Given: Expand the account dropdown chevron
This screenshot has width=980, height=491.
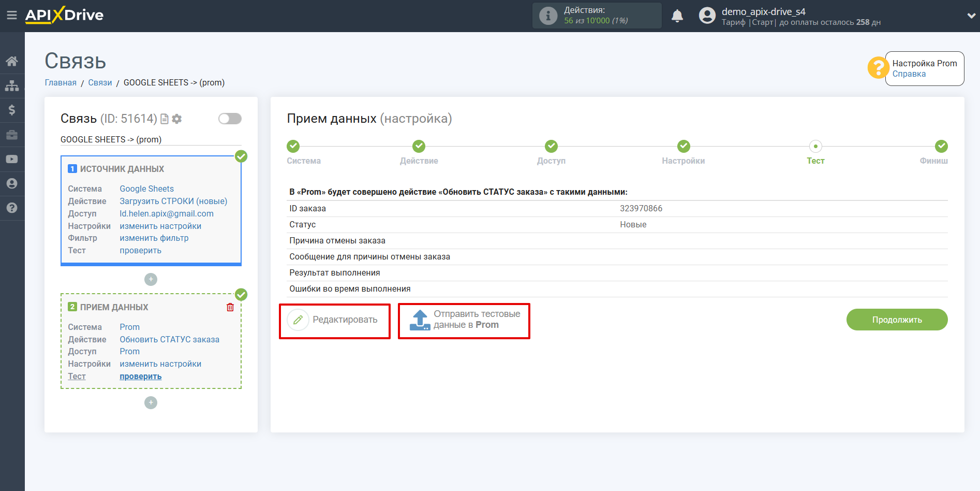Looking at the screenshot, I should (x=971, y=16).
